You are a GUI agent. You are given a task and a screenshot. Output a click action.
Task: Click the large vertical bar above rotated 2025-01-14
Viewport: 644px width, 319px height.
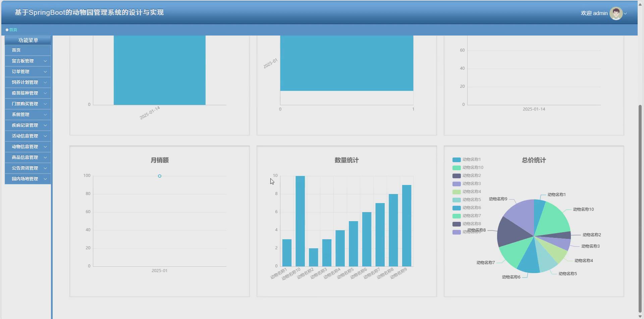tap(160, 70)
